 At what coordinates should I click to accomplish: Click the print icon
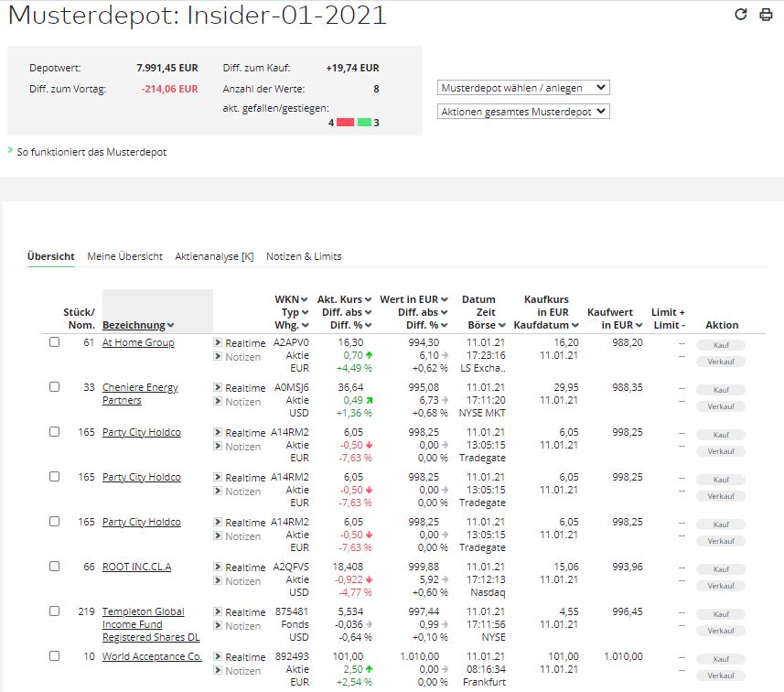766,15
